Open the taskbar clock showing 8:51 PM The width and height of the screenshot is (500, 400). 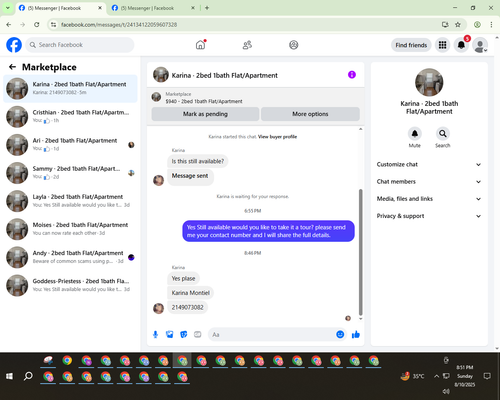[x=465, y=376]
